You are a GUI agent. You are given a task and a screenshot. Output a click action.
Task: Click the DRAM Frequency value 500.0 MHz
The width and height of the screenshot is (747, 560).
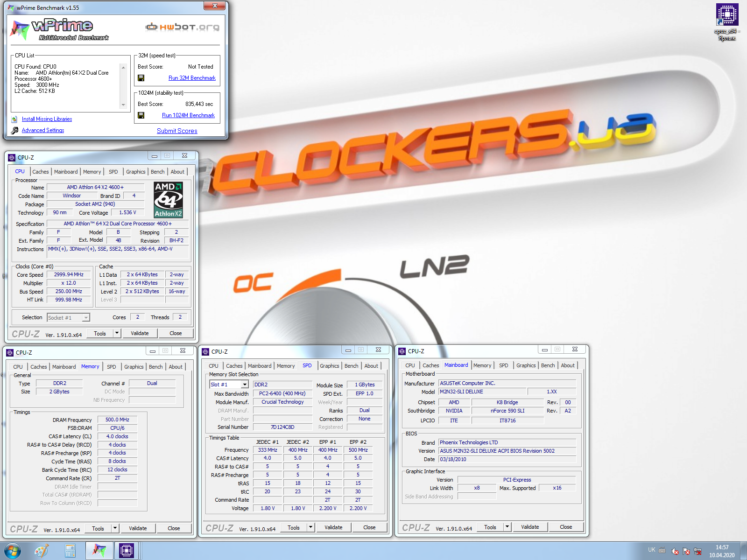pos(117,420)
